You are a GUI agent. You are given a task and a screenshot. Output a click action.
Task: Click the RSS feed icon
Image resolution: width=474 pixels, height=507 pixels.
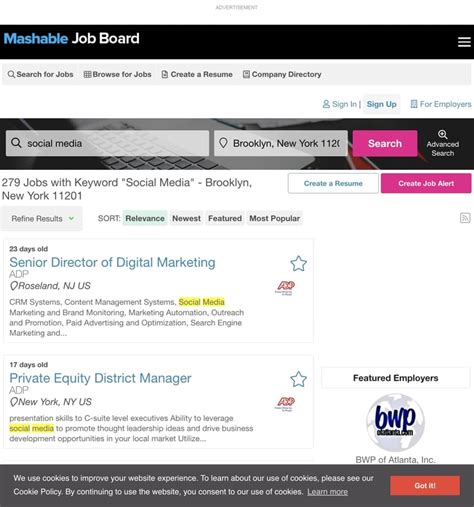[465, 218]
